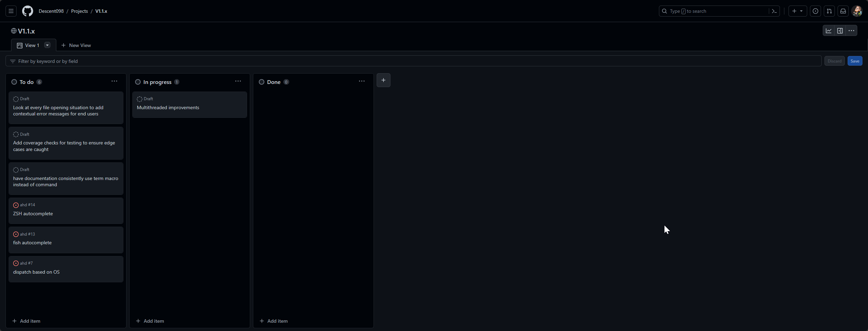Image resolution: width=868 pixels, height=331 pixels.
Task: Click ahd #7 repository reference
Action: 26,263
